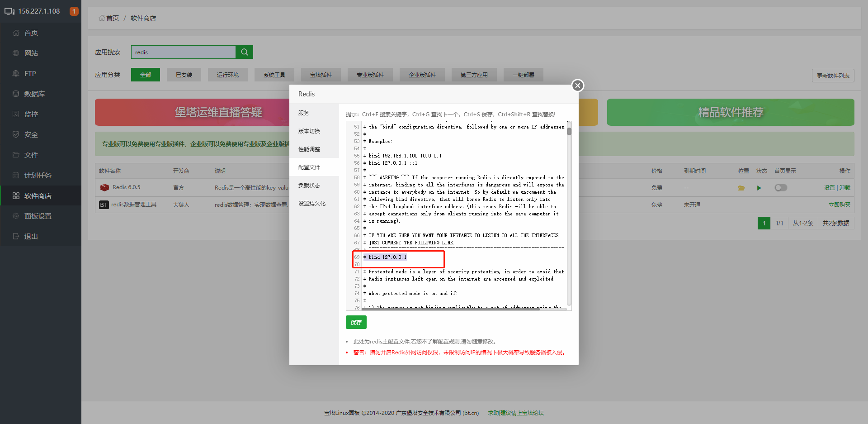
Task: Filter by 系统工具 category
Action: click(x=274, y=75)
